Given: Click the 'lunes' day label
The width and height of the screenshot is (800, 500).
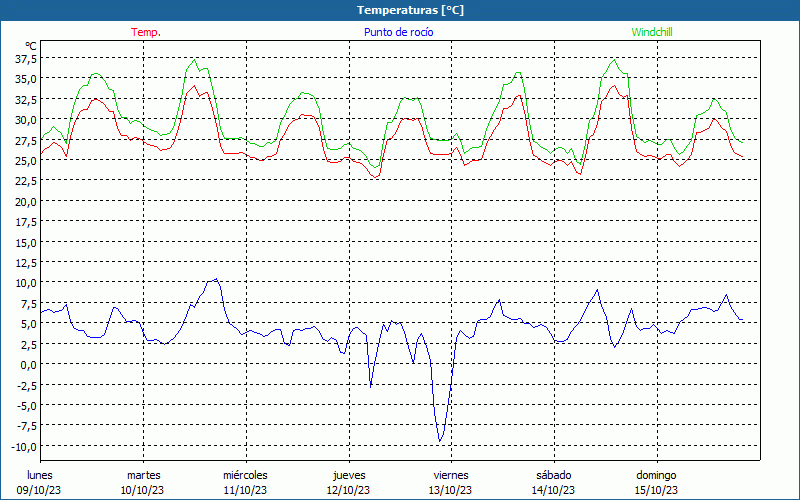Looking at the screenshot, I should pyautogui.click(x=40, y=475).
